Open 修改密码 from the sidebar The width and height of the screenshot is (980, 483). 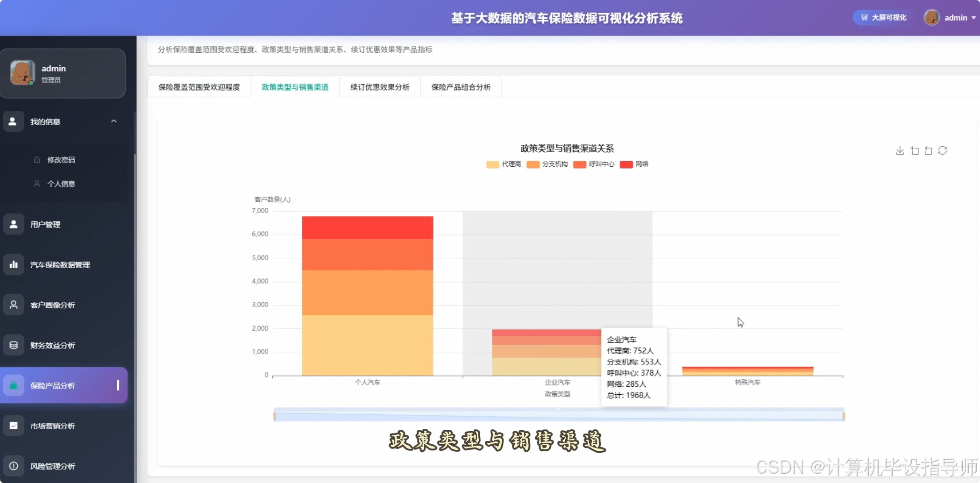pos(61,159)
